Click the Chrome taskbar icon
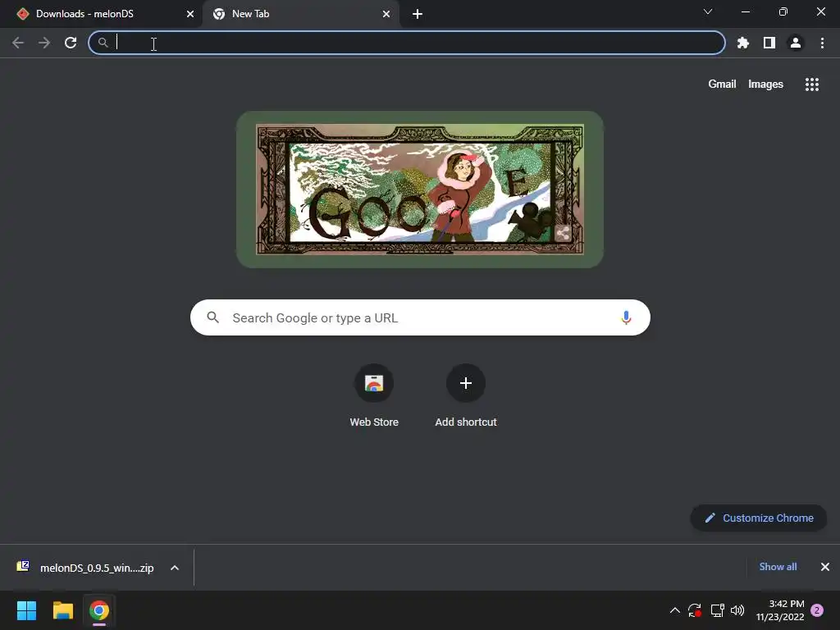 [x=99, y=610]
